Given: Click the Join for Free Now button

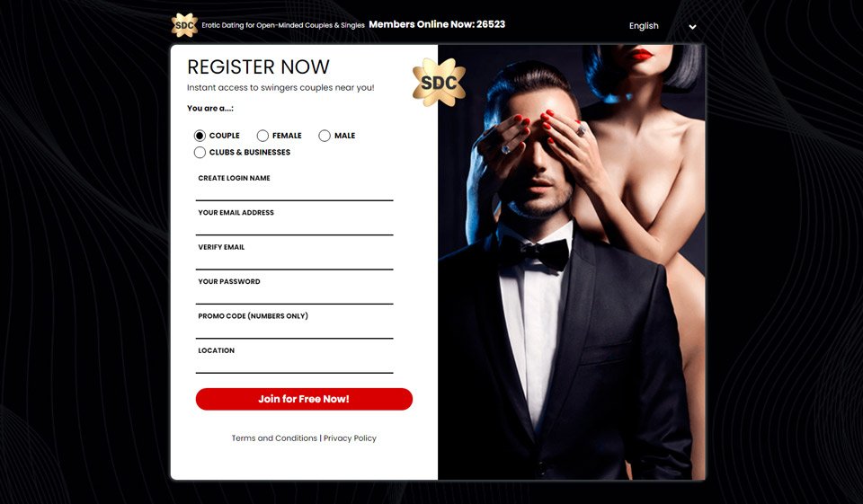Looking at the screenshot, I should click(x=304, y=399).
